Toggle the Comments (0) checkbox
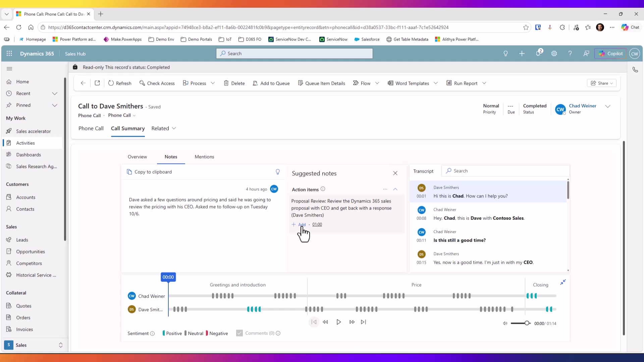The image size is (644, 362). [239, 333]
